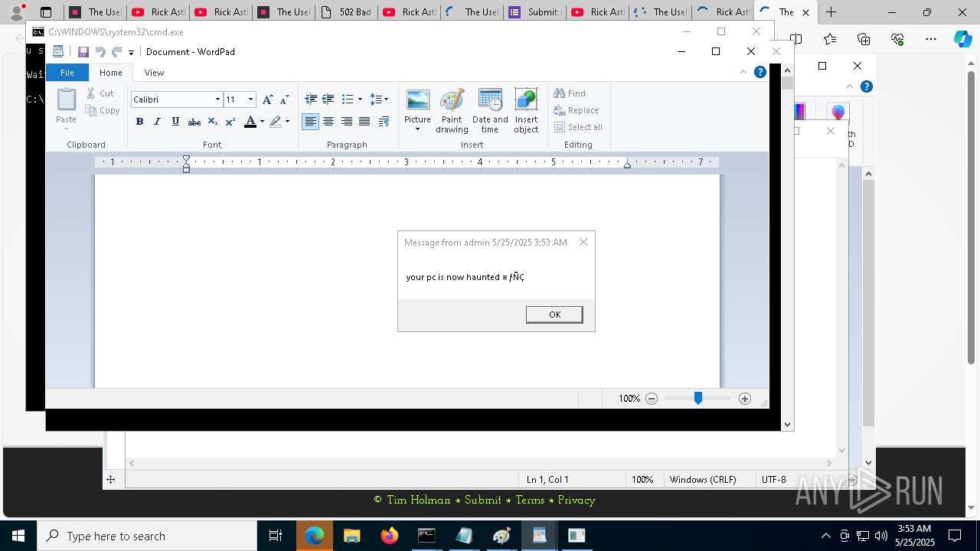Image resolution: width=980 pixels, height=551 pixels.
Task: Open the text color dropdown arrow
Action: tap(262, 122)
